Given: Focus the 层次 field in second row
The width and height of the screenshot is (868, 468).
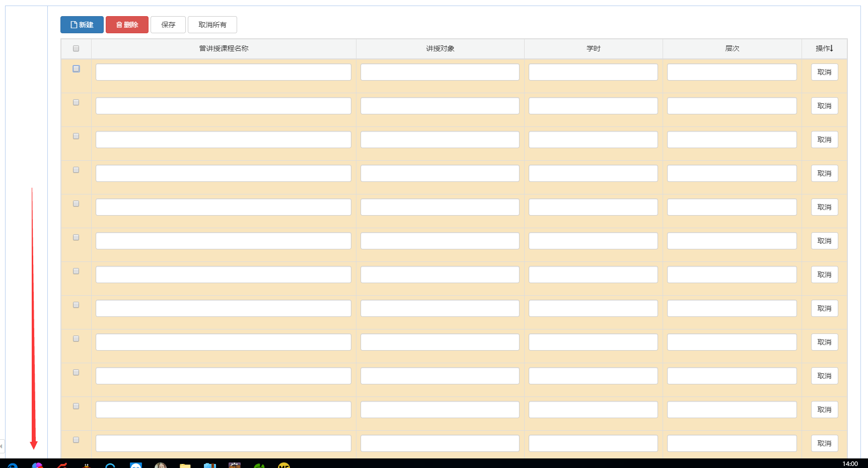Looking at the screenshot, I should tap(732, 106).
